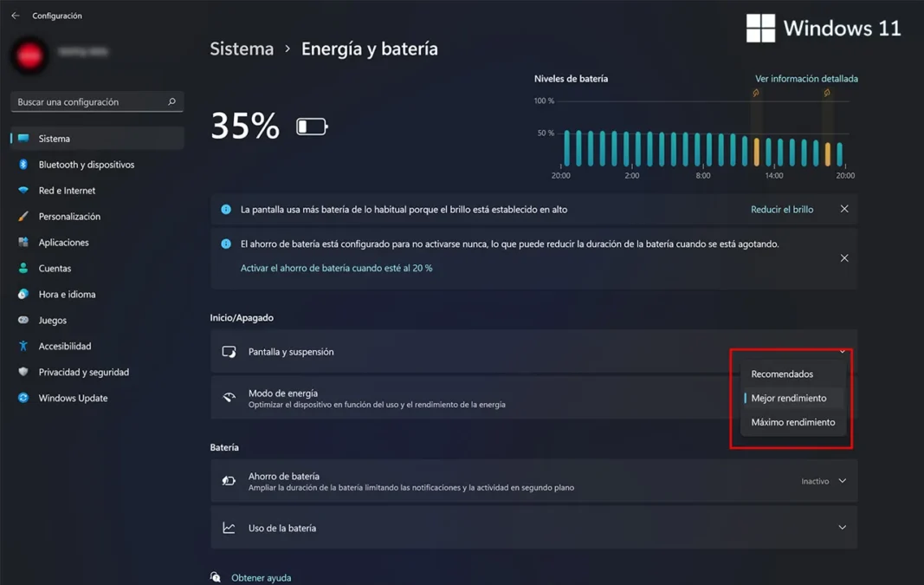Click the Personalización brush icon
Screen dimensions: 924x585
(23, 216)
